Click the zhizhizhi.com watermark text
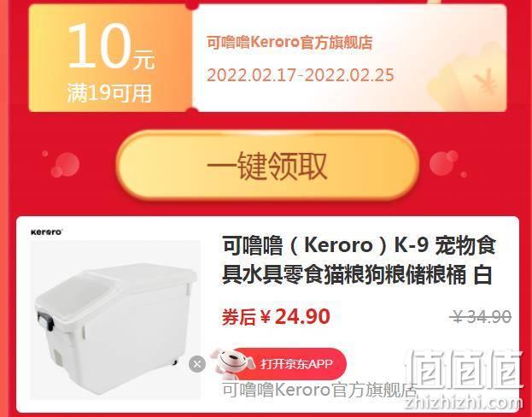 (x=464, y=402)
